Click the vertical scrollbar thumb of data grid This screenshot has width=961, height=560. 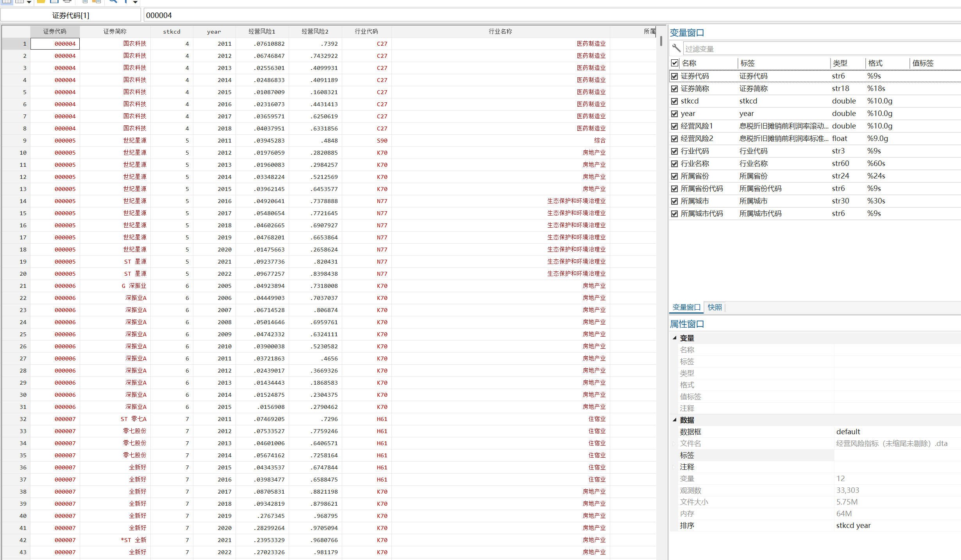[x=661, y=41]
